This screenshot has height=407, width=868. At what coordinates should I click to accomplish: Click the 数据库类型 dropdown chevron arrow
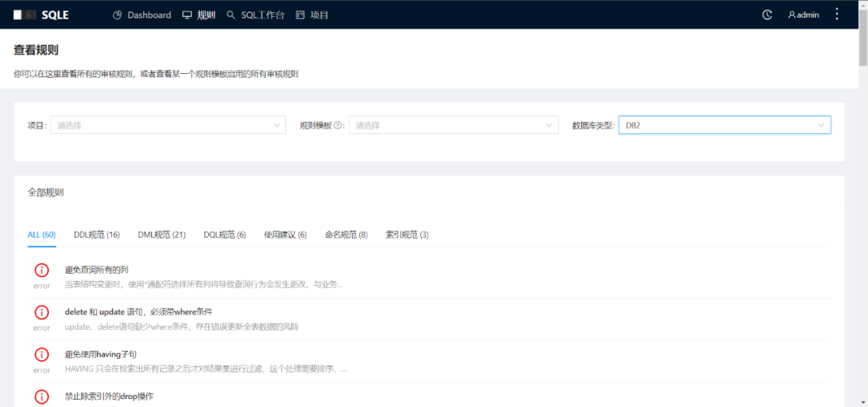pyautogui.click(x=821, y=125)
